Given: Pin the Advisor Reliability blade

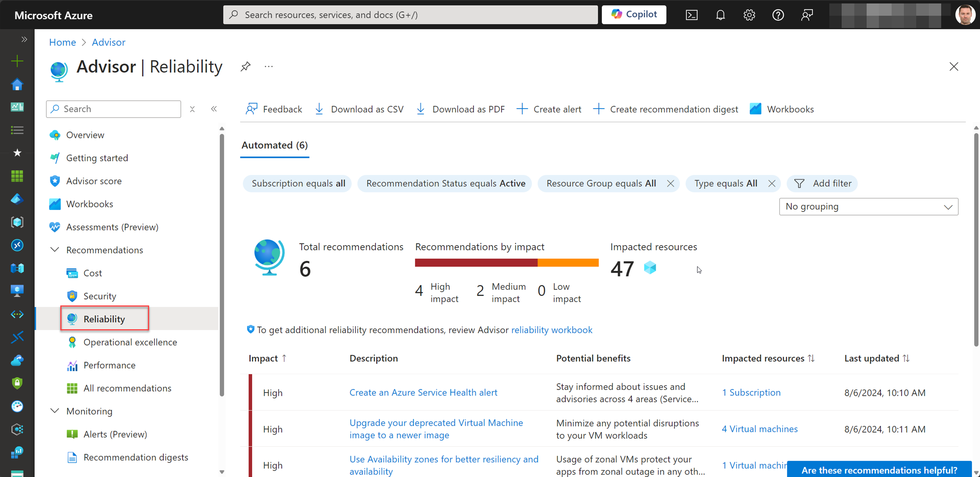Looking at the screenshot, I should 246,66.
